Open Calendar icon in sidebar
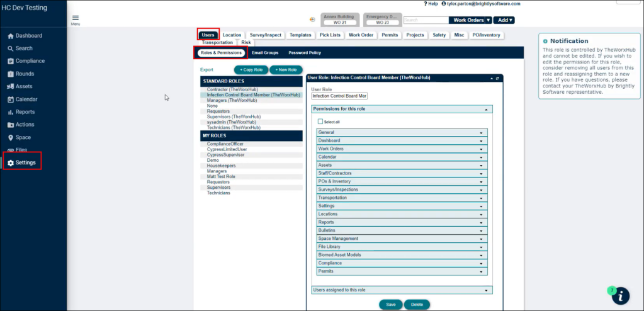644x311 pixels. pos(11,99)
